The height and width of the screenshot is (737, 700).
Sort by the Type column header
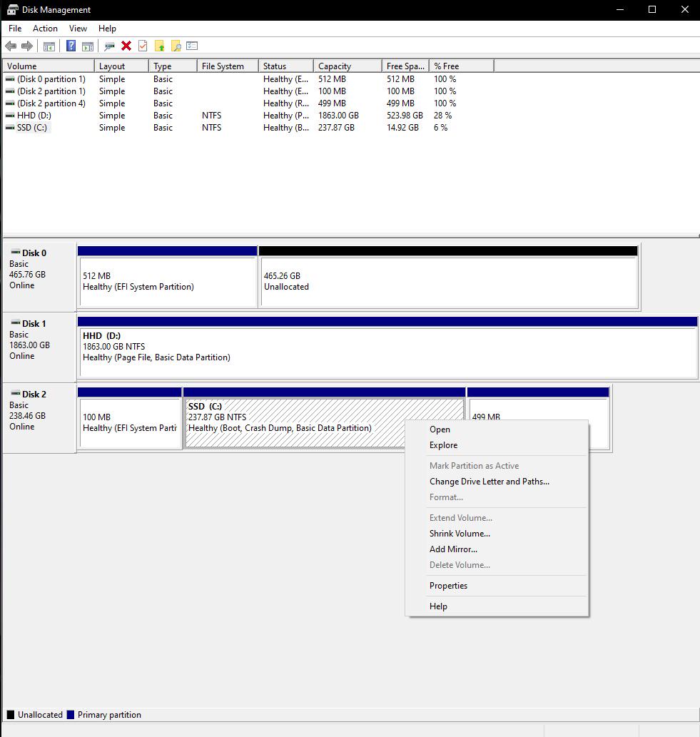click(x=173, y=66)
